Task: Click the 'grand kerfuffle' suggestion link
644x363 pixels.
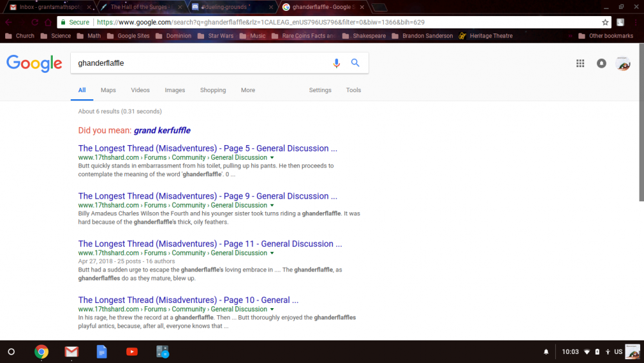Action: click(x=162, y=130)
